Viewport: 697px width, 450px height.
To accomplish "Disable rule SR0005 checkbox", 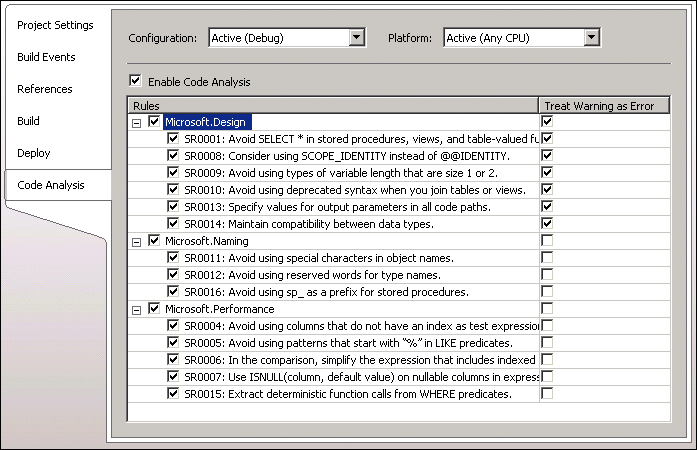I will point(173,342).
